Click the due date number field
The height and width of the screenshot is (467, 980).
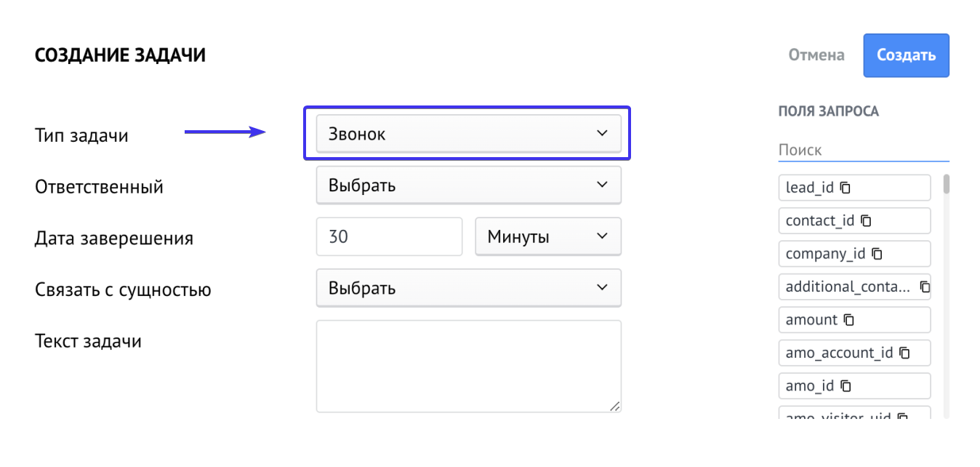tap(389, 236)
